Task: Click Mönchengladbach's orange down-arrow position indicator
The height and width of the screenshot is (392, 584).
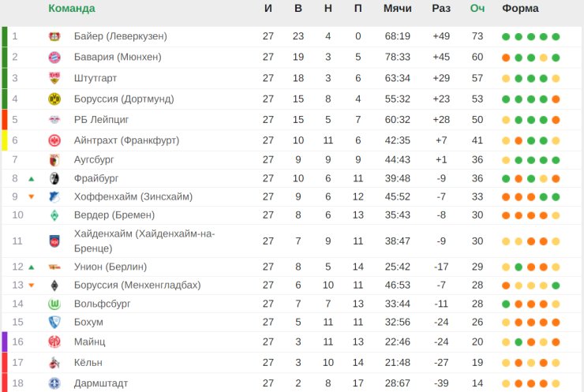Action: pos(32,286)
